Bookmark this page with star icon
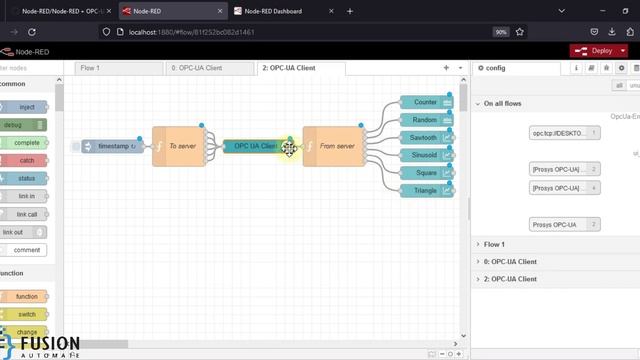Screen dimensions: 640x360 pos(519,32)
